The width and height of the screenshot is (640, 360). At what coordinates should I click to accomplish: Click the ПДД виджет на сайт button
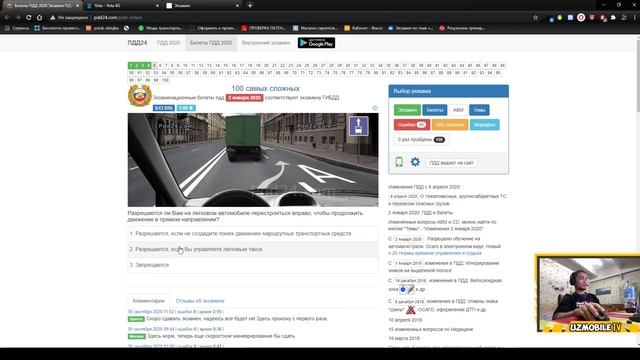click(x=451, y=163)
